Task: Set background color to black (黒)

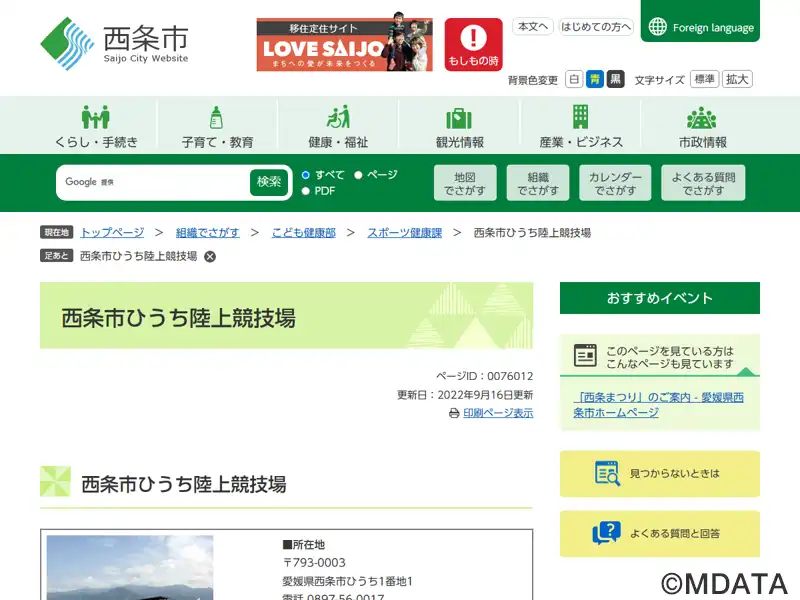Action: pos(615,79)
